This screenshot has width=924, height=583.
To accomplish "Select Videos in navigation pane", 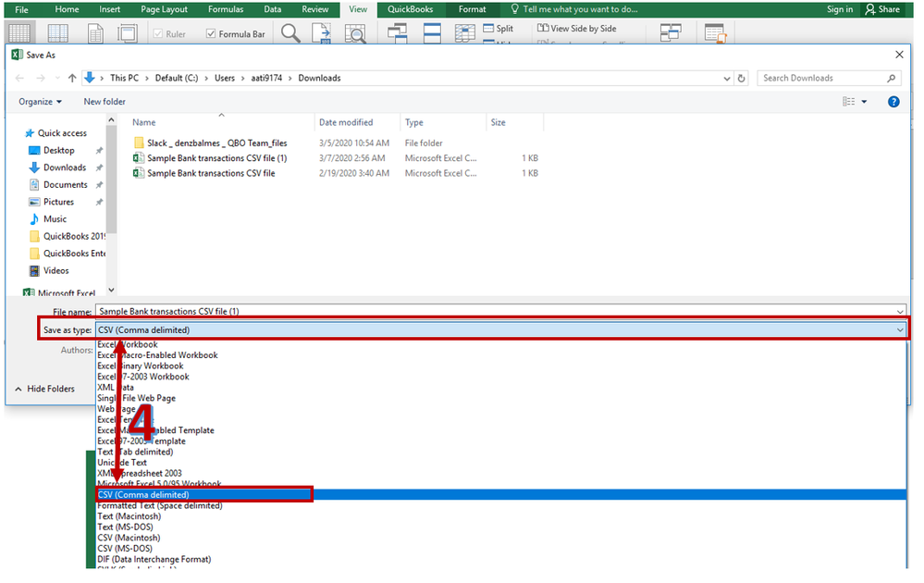I will click(56, 270).
